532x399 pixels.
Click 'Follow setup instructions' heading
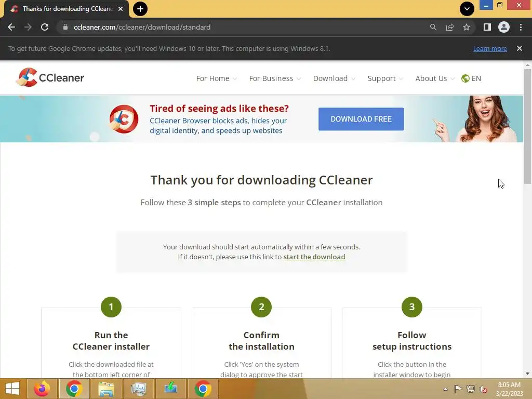click(412, 341)
